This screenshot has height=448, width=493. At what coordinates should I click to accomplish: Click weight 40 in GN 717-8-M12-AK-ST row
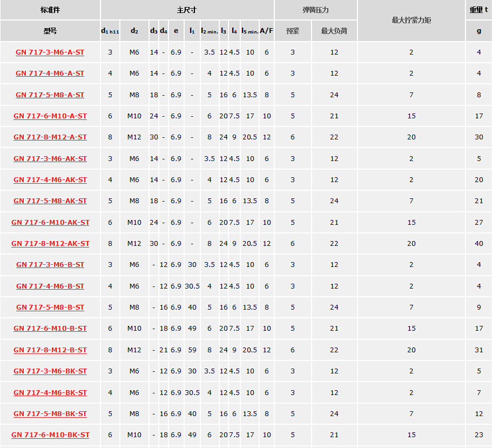[x=479, y=244]
